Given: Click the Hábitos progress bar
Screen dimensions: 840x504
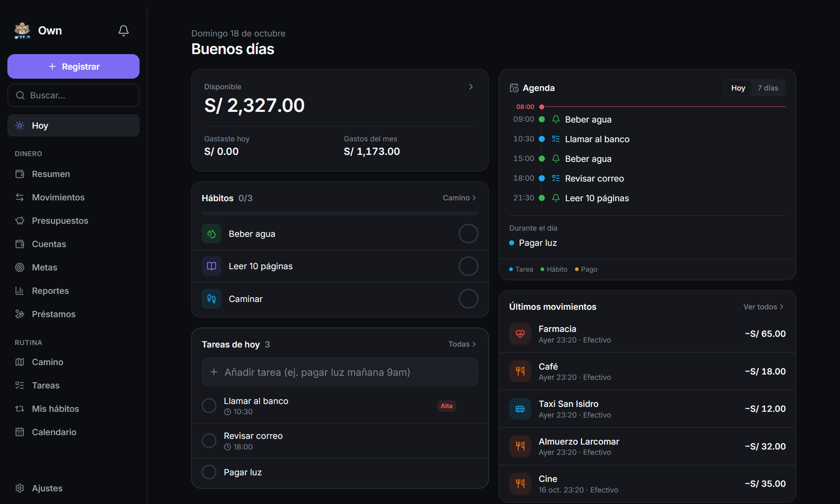Looking at the screenshot, I should (340, 213).
